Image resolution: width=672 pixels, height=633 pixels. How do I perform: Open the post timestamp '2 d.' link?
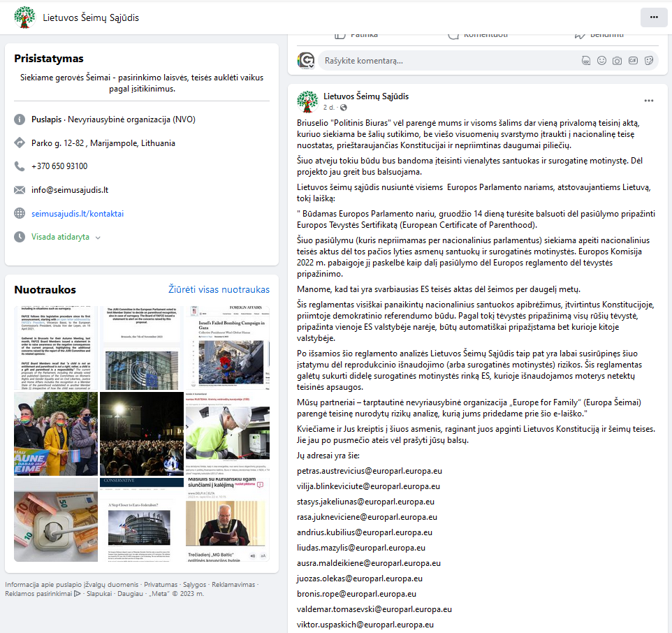coord(329,108)
